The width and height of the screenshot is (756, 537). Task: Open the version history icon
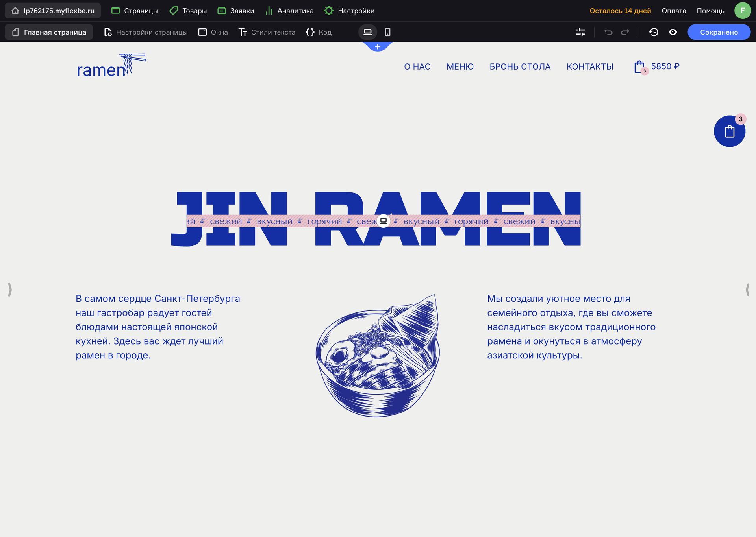654,32
